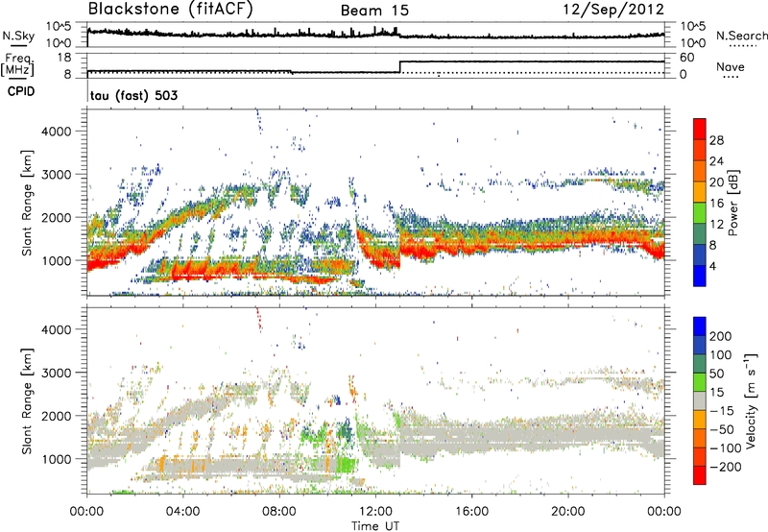Click the frequency step-up in the frequency trace
Image resolution: width=768 pixels, height=532 pixels.
400,67
